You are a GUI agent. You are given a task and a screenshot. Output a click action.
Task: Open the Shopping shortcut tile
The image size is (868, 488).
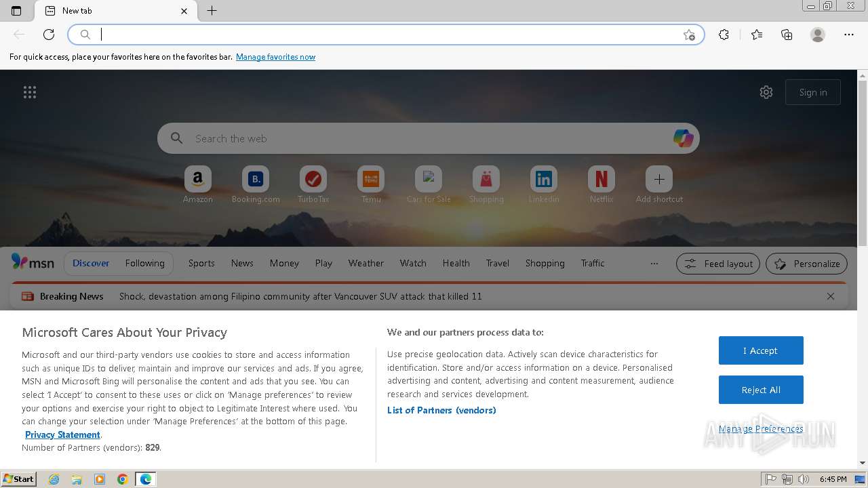486,184
